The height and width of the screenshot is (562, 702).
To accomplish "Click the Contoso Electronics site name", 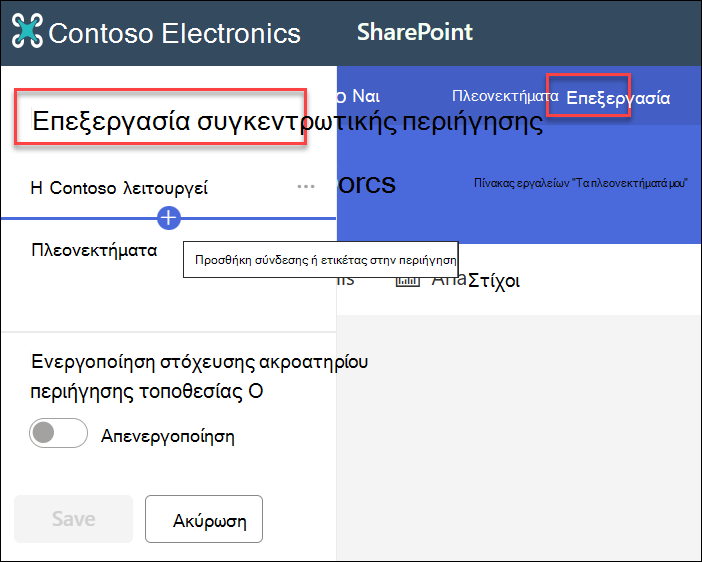I will click(174, 33).
